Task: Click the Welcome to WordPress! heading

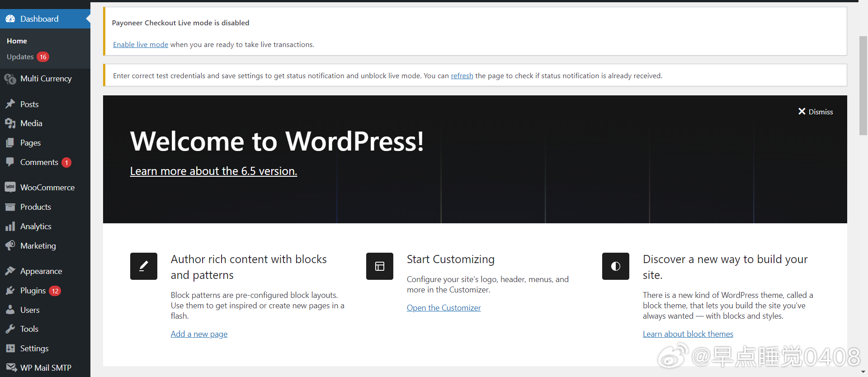Action: pos(277,141)
